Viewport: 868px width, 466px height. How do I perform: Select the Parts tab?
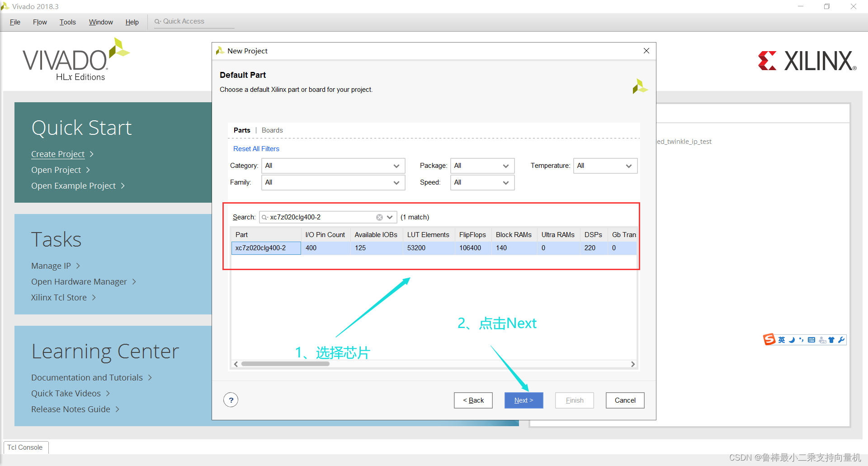tap(242, 130)
